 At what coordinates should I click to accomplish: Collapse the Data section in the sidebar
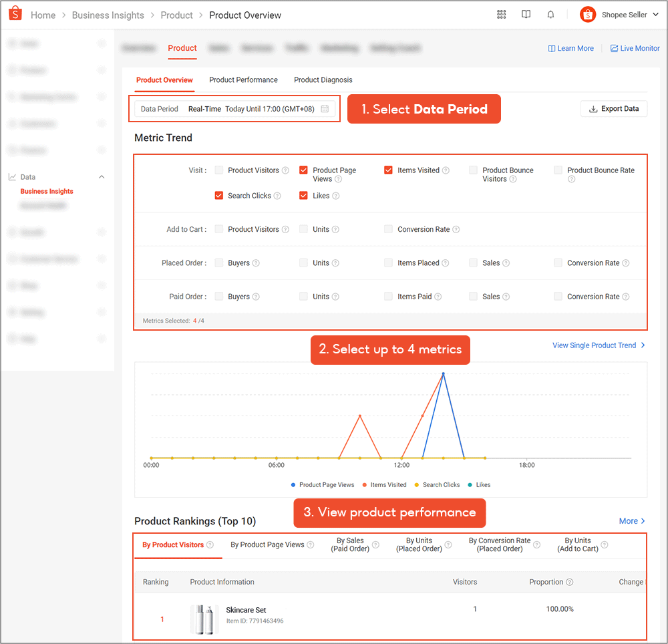pos(102,176)
